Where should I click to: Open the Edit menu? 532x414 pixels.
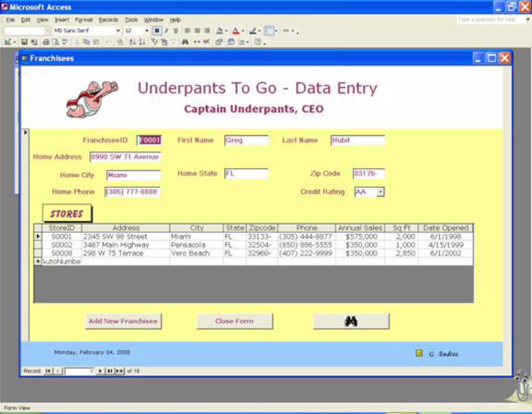click(x=26, y=20)
